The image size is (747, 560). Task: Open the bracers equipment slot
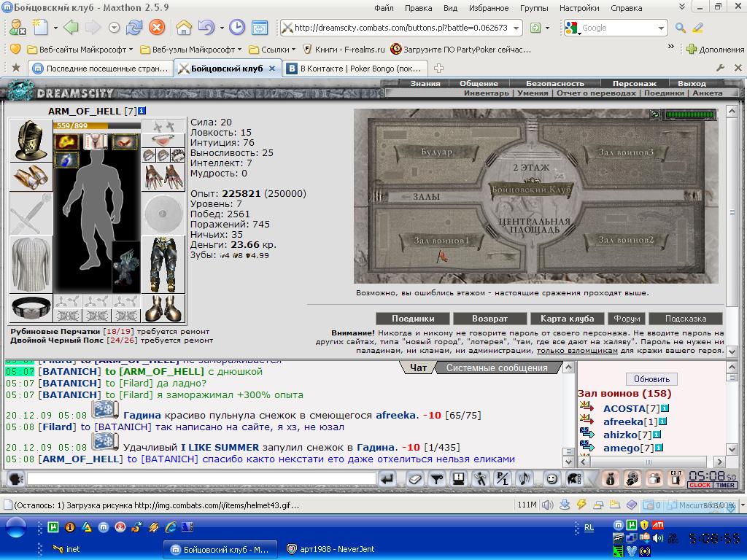(x=31, y=177)
